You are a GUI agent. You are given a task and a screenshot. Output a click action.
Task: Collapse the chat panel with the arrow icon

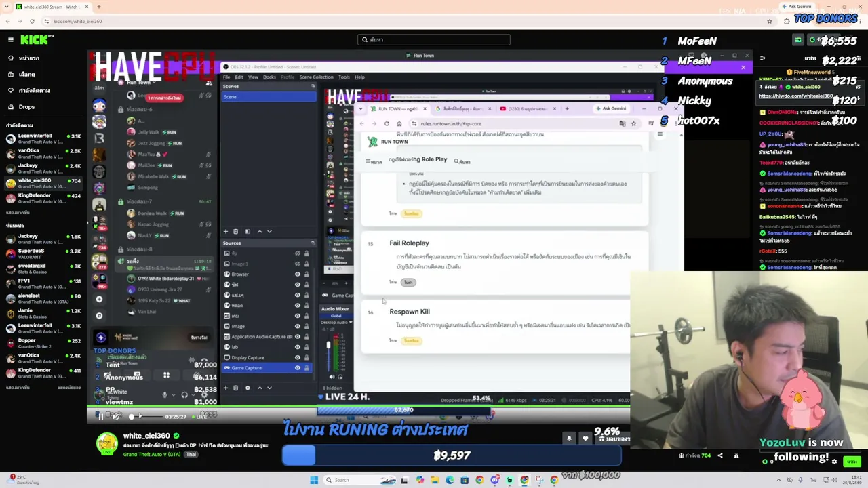[x=763, y=58]
